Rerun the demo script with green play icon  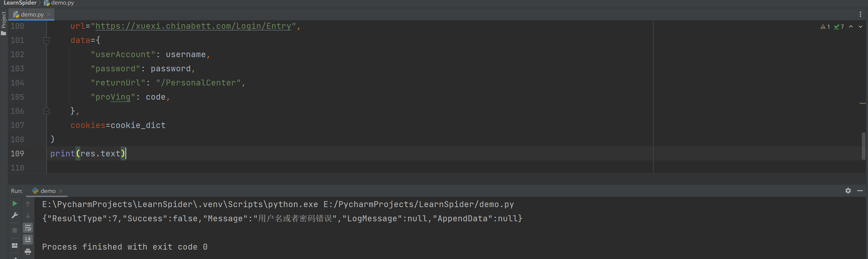click(14, 204)
